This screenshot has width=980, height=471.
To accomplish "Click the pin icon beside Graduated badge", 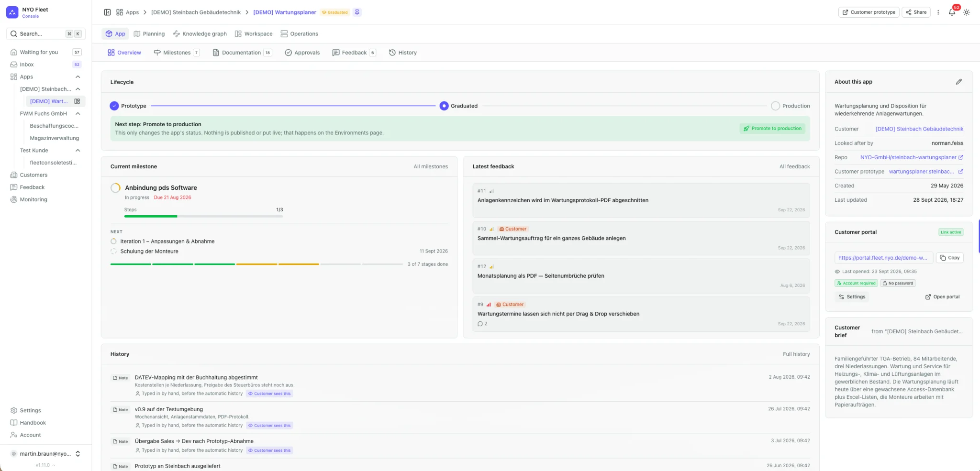I will click(x=357, y=12).
